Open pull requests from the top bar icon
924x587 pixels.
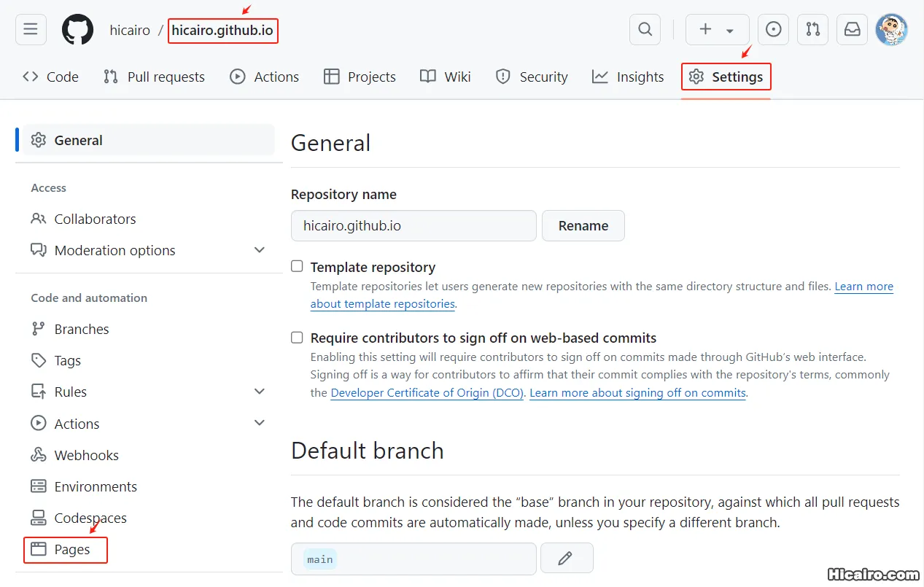coord(812,29)
